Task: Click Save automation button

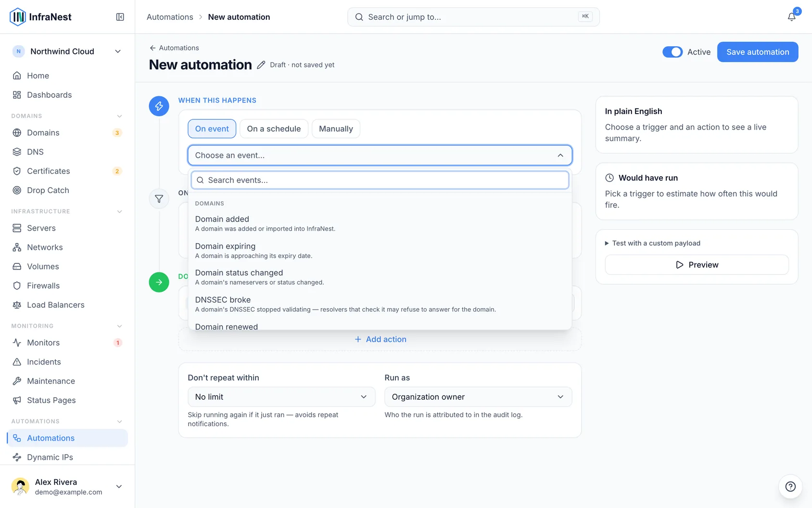Action: click(x=758, y=52)
